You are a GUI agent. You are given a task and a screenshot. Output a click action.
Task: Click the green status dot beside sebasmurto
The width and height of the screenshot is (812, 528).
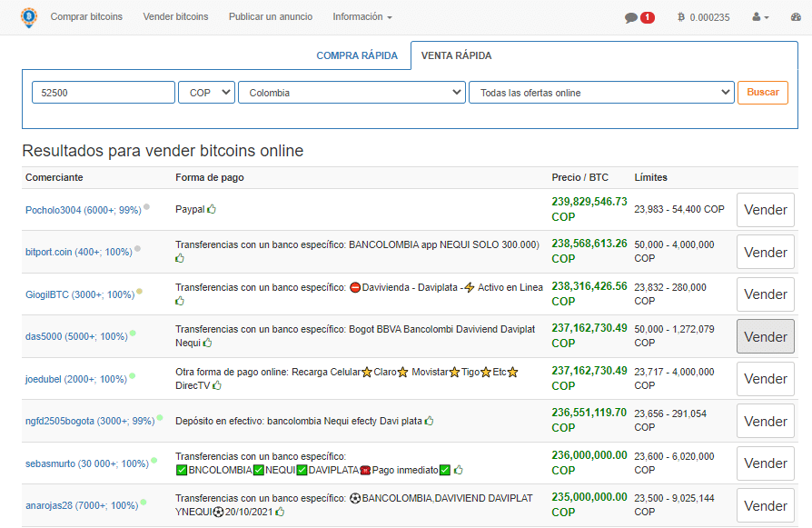click(x=153, y=460)
